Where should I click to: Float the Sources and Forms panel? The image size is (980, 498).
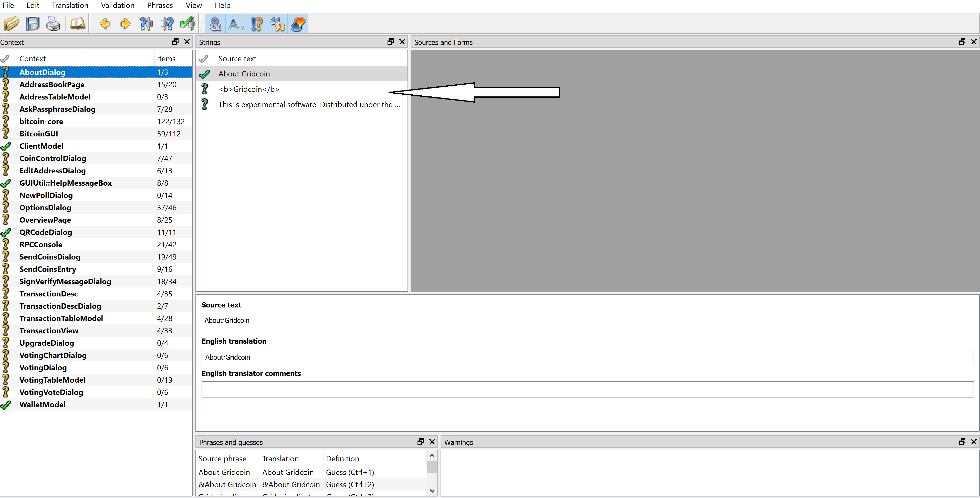click(962, 42)
